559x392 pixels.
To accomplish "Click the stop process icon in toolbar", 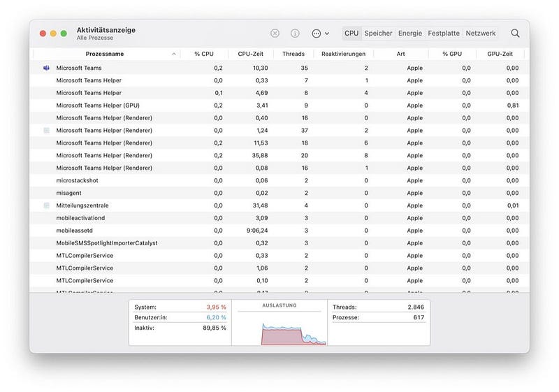I will [275, 33].
